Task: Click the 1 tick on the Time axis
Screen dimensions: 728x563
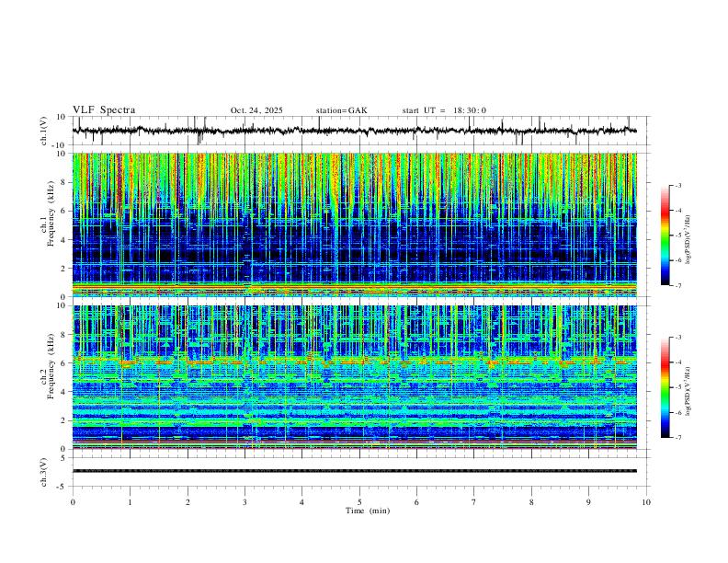Action: pyautogui.click(x=130, y=502)
